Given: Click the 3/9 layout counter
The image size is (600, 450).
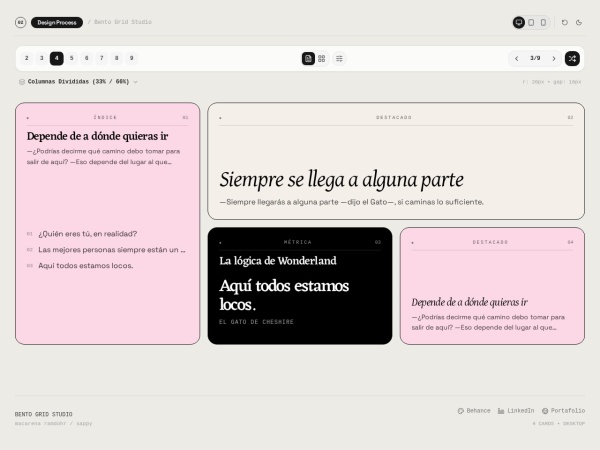Looking at the screenshot, I should 535,58.
